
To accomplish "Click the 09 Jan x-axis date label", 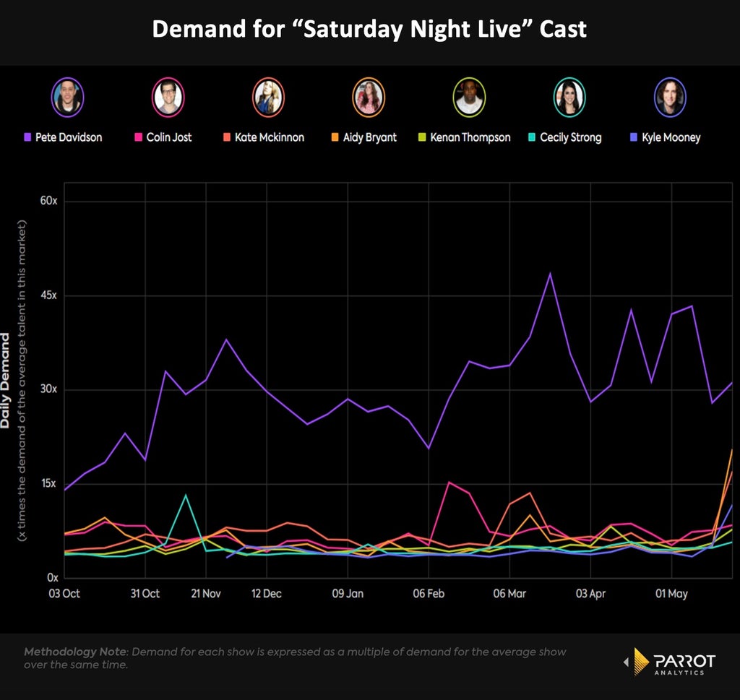I will (x=348, y=593).
